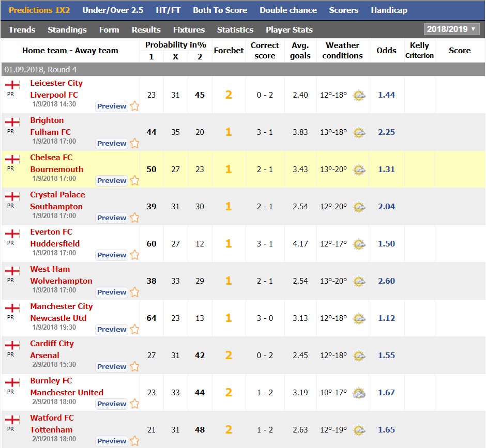Click weather icon in Burnley FC row
Viewport: 486px width, 448px height.
(x=359, y=393)
